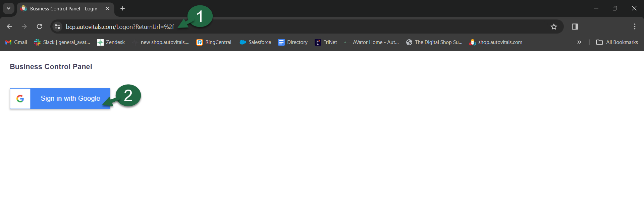Screen dimensions: 644x202
Task: Open the Salesforce bookmark
Action: pos(256,42)
